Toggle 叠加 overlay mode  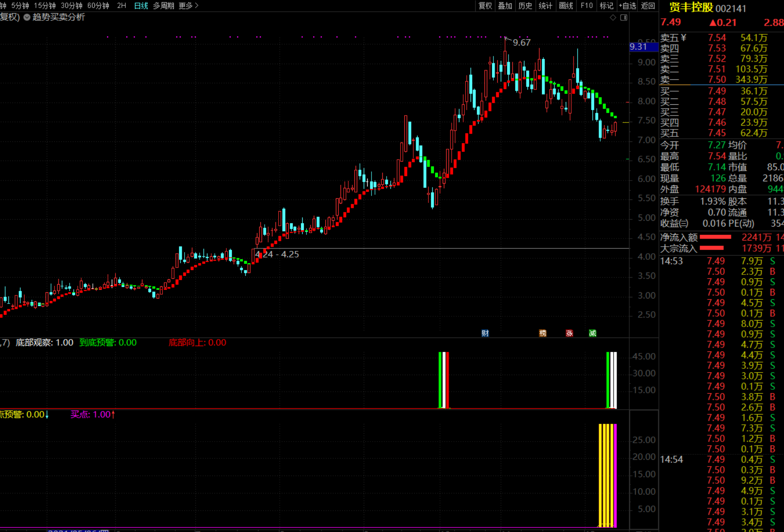[x=505, y=5]
